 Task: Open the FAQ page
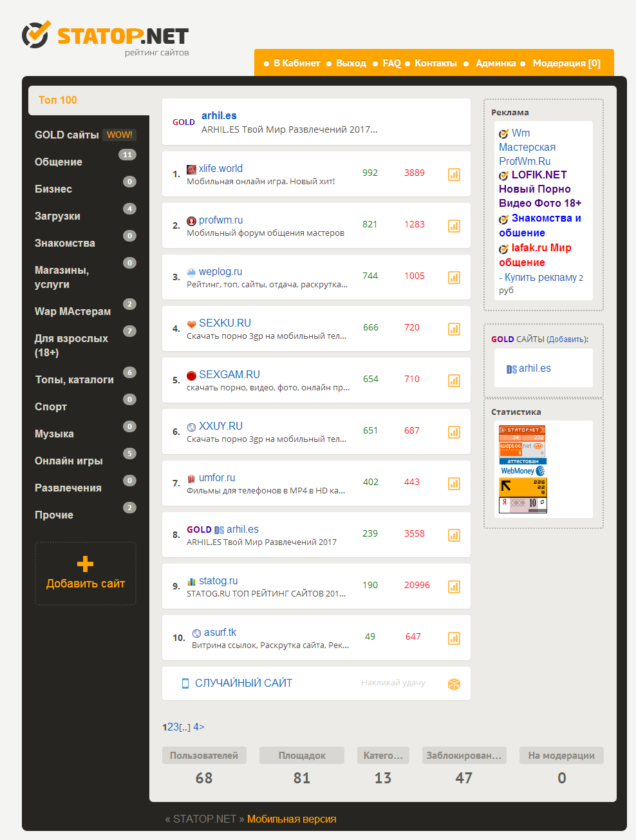391,63
